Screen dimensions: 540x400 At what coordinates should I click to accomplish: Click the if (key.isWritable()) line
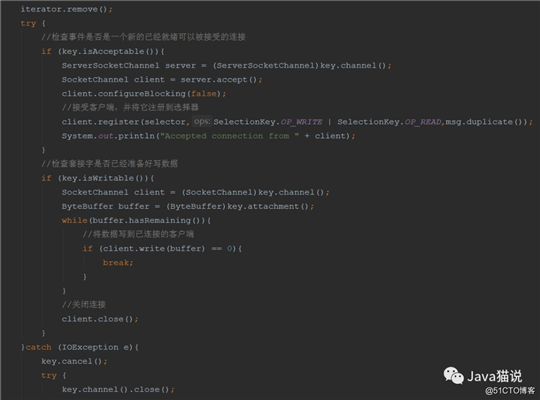click(x=98, y=178)
